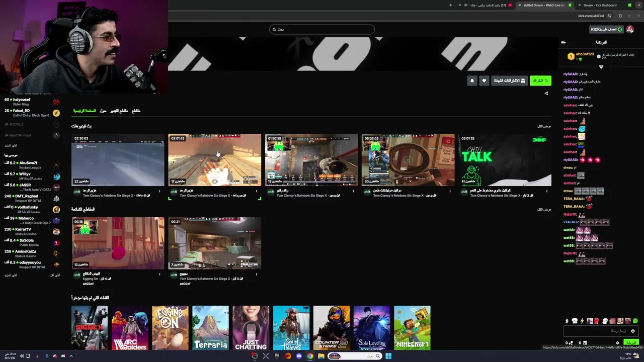Viewport: 644px width, 362px height.
Task: Open the Sea of Thieves category cover
Action: click(x=291, y=328)
